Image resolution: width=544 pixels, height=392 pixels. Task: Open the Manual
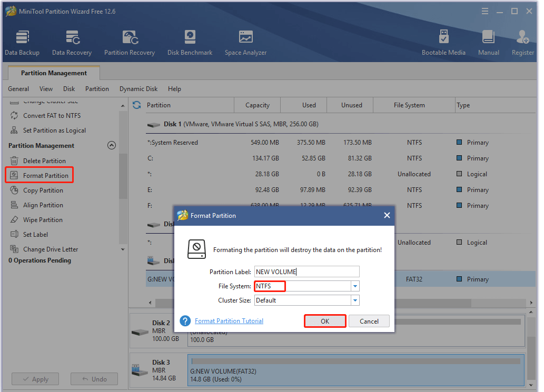[489, 43]
